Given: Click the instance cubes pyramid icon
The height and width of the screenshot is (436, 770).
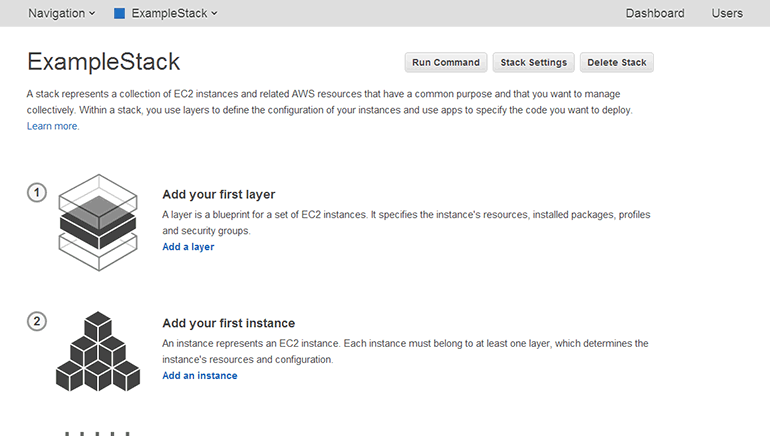Looking at the screenshot, I should [x=97, y=352].
